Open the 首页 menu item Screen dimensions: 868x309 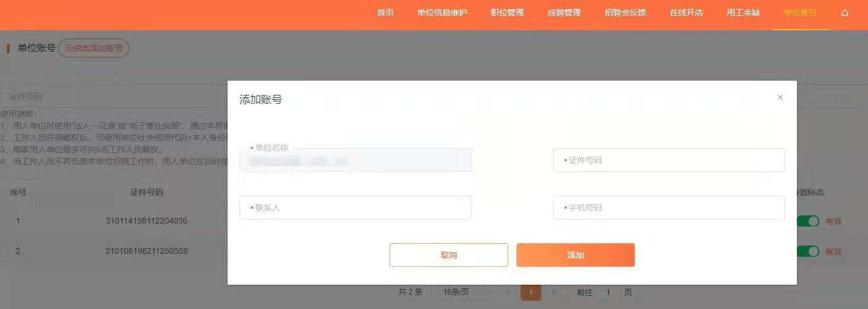(x=385, y=12)
